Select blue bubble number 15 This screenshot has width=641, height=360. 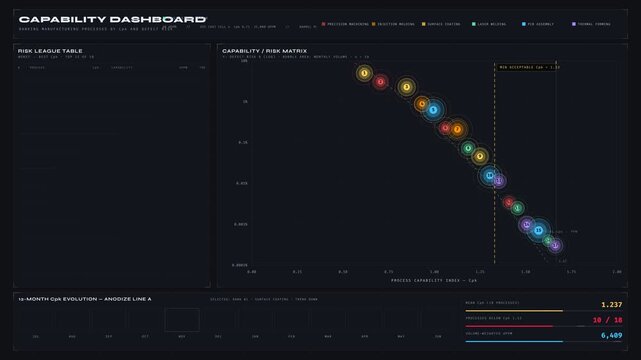click(x=539, y=230)
